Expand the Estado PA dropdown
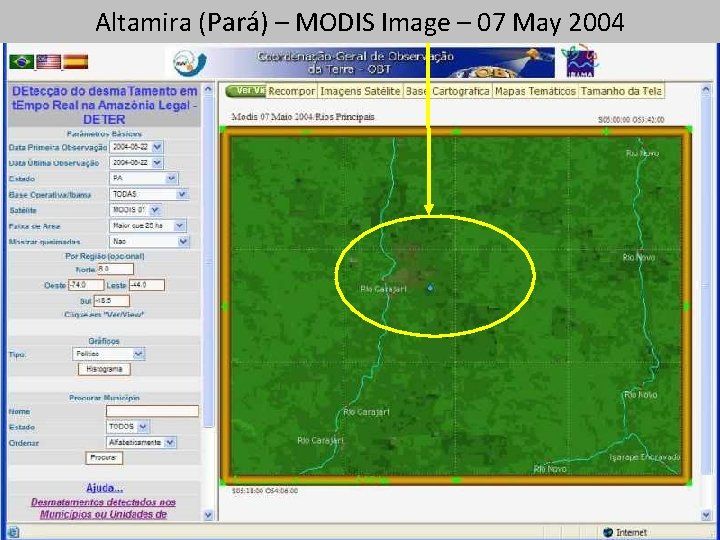720x540 pixels. click(x=171, y=178)
